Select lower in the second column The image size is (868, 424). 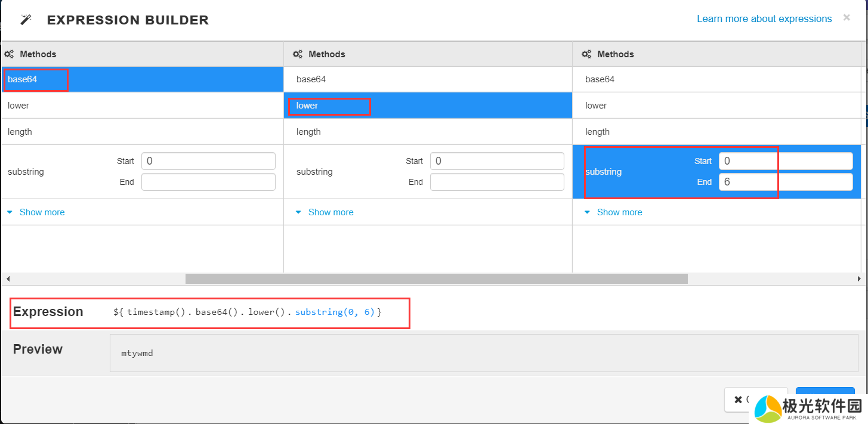pos(307,106)
